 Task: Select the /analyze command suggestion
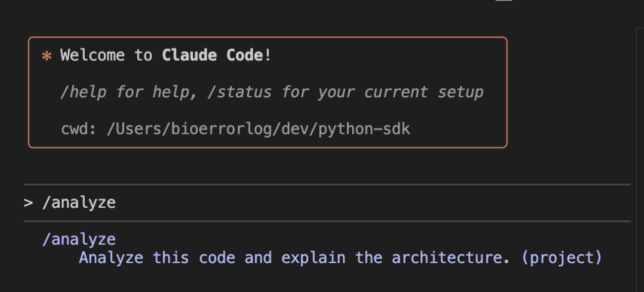pos(79,239)
